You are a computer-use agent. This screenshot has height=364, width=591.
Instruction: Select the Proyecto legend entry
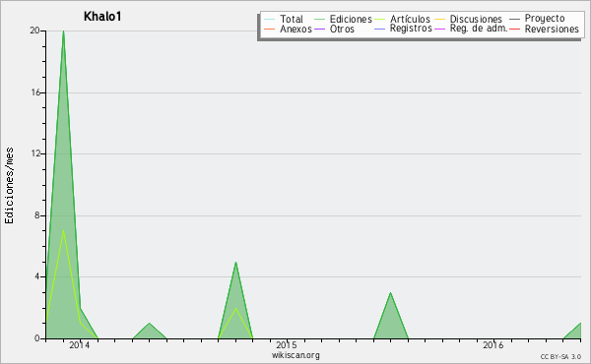[545, 18]
